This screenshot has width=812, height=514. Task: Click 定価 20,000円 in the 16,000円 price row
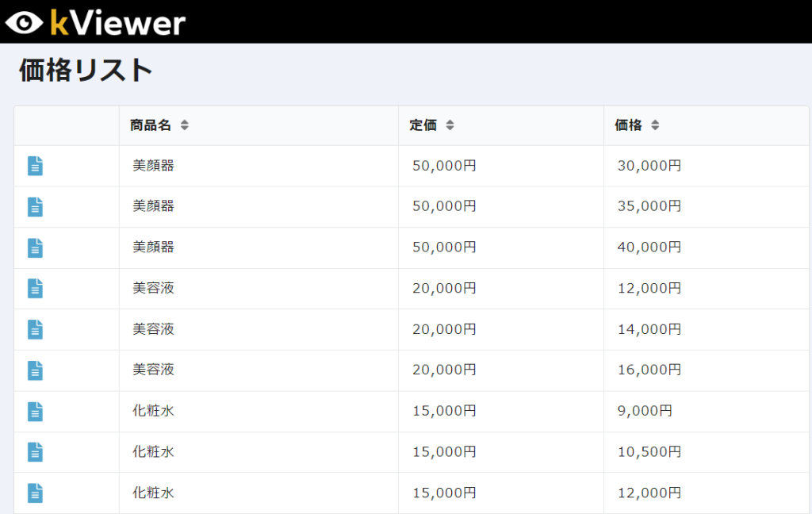pos(444,370)
